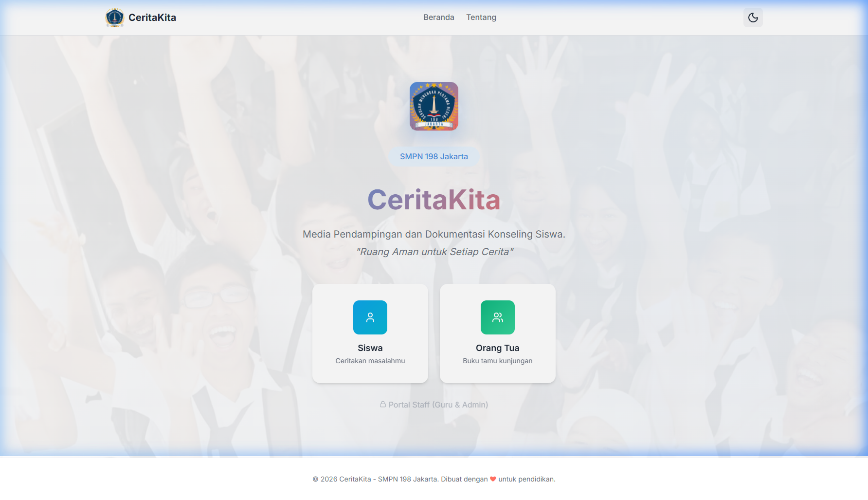Open Portal Staff (Guru & Admin)
The image size is (868, 500).
click(x=434, y=405)
